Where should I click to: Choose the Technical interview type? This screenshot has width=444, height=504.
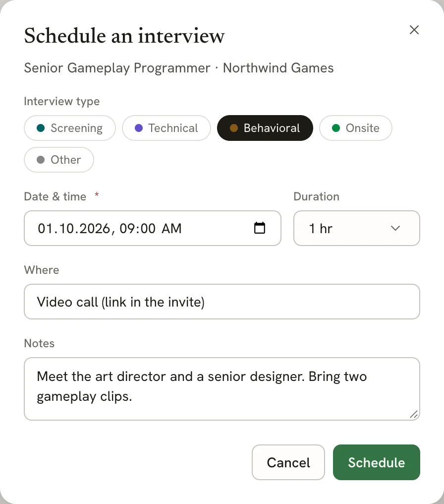(x=166, y=128)
